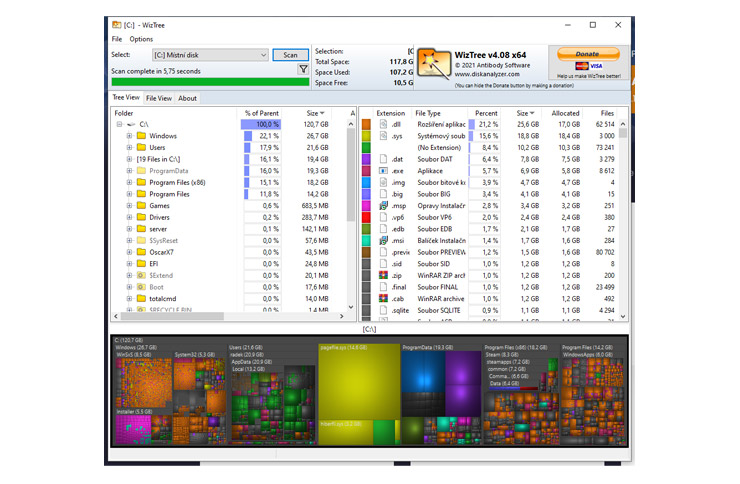Viewport: 740px width, 484px height.
Task: Expand the OscarX7 folder node
Action: coord(129,252)
